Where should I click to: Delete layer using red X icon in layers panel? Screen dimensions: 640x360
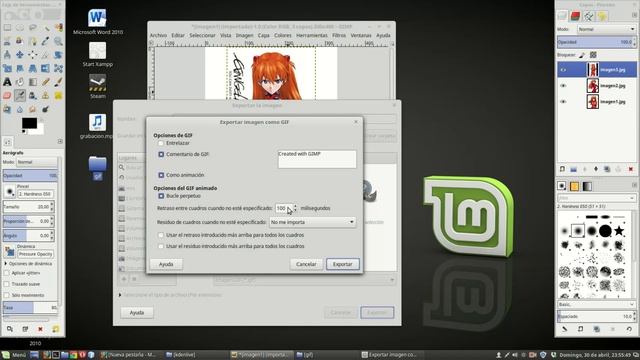tap(631, 169)
